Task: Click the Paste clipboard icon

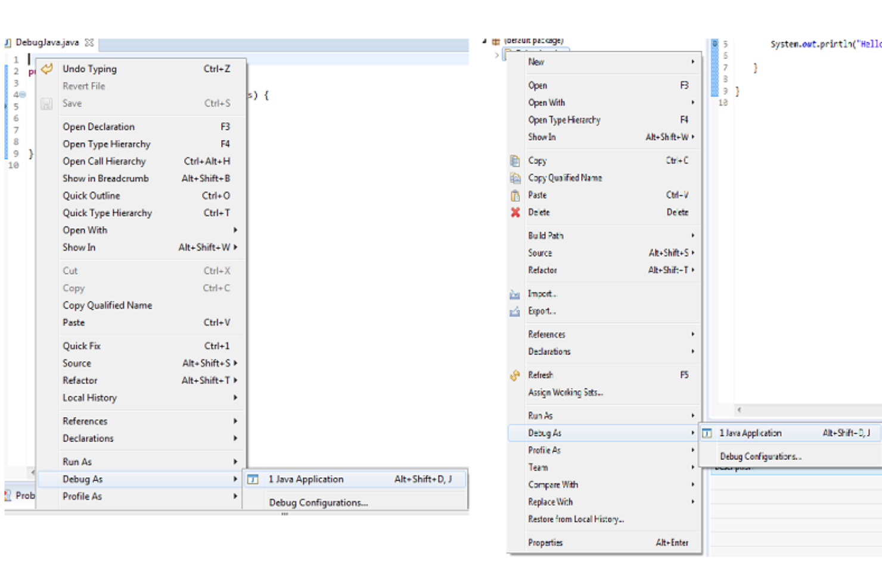Action: point(514,195)
